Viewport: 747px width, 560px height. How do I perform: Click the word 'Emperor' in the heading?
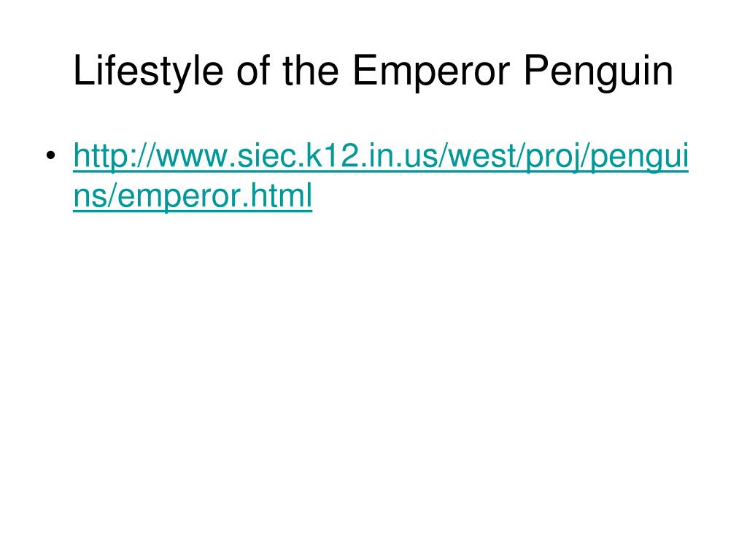tap(432, 71)
